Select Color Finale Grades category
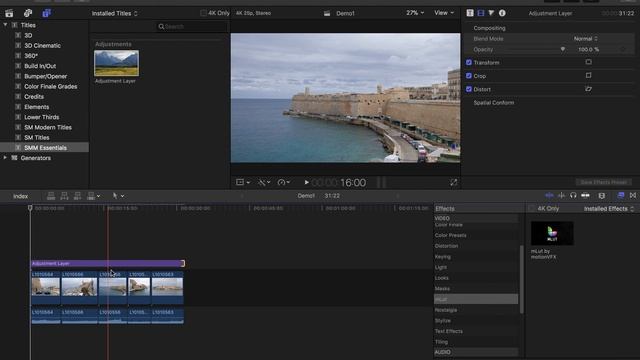Image resolution: width=640 pixels, height=360 pixels. coord(51,87)
